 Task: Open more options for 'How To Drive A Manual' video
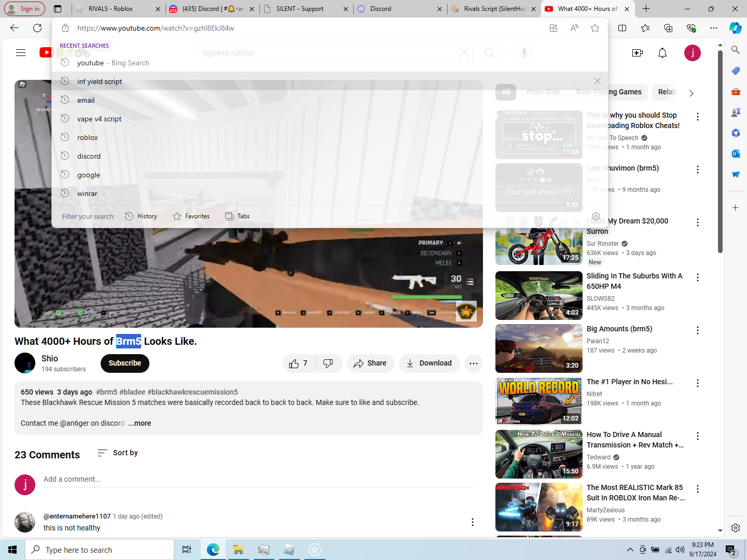click(x=698, y=436)
